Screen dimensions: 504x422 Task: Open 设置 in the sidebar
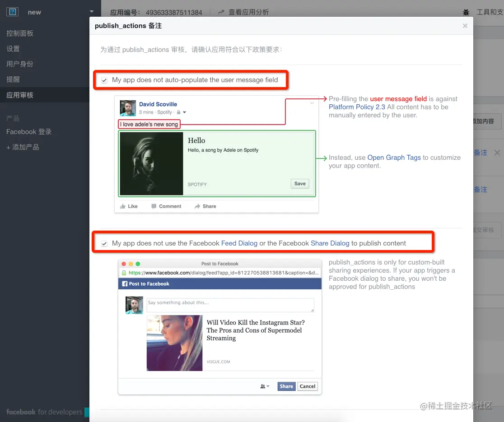(13, 49)
